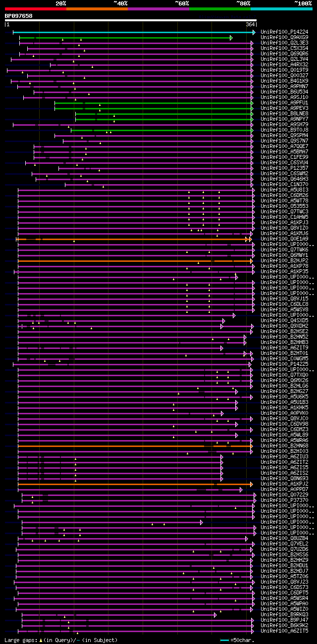Open hit UniRef100_Q7TWK6
The height and width of the screenshot is (644, 317).
(x=284, y=250)
